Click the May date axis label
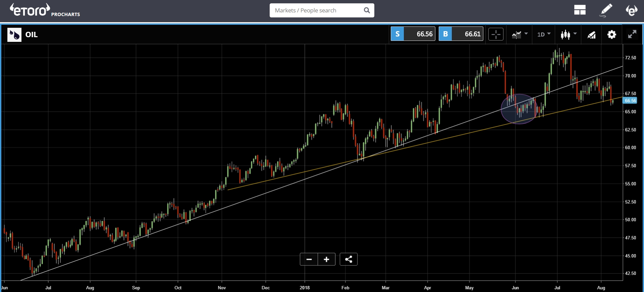 [x=469, y=288]
